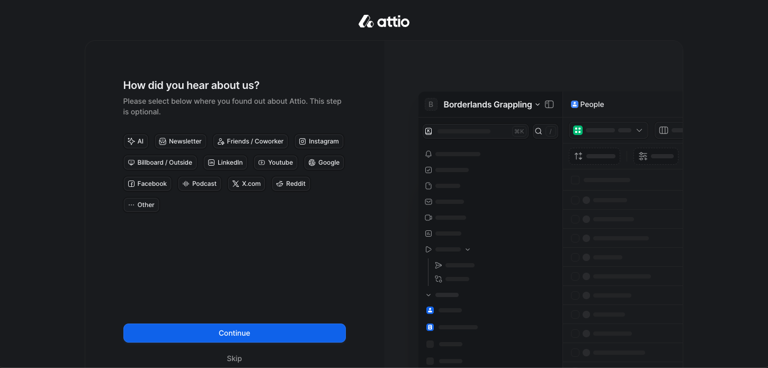The height and width of the screenshot is (368, 768).
Task: Collapse the records section chevron in sidebar
Action: pos(429,295)
